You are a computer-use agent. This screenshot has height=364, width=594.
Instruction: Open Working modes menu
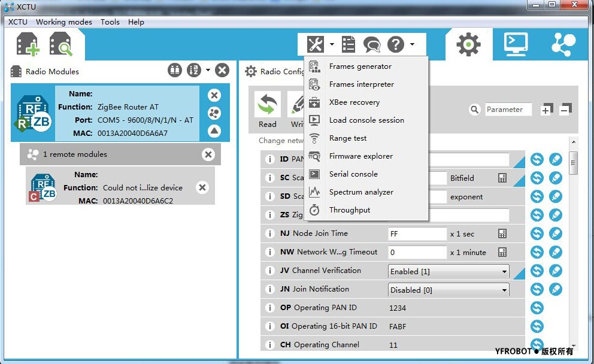64,22
